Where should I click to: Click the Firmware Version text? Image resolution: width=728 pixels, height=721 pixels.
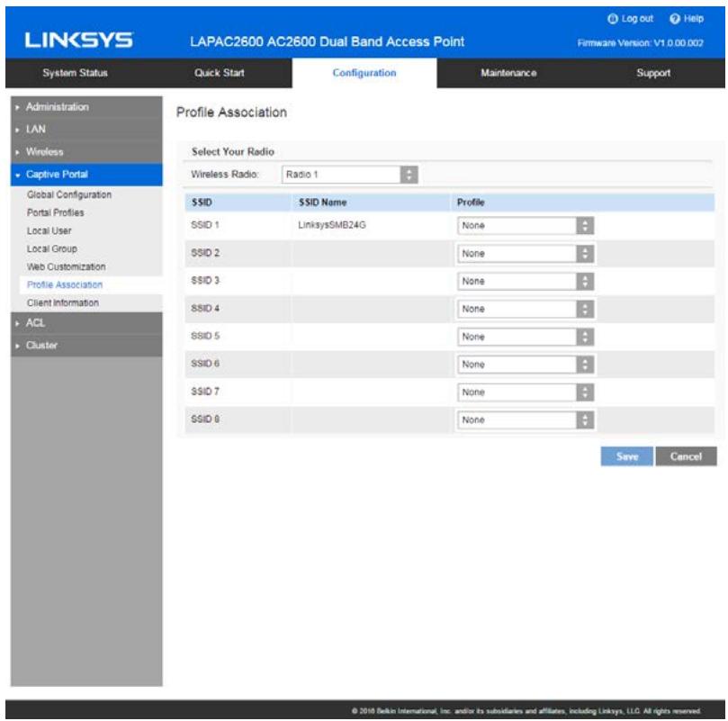[x=640, y=43]
